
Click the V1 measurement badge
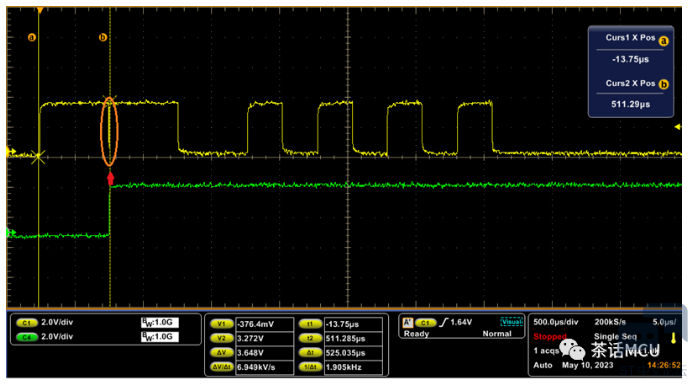click(221, 324)
